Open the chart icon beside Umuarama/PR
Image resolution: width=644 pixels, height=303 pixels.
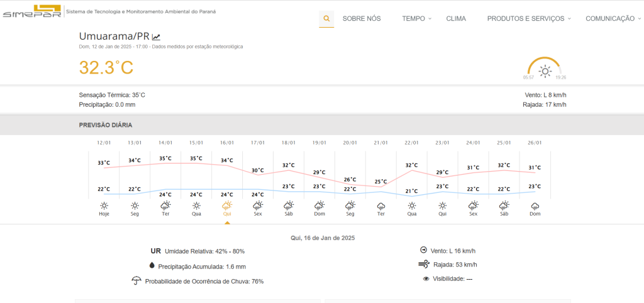point(157,36)
